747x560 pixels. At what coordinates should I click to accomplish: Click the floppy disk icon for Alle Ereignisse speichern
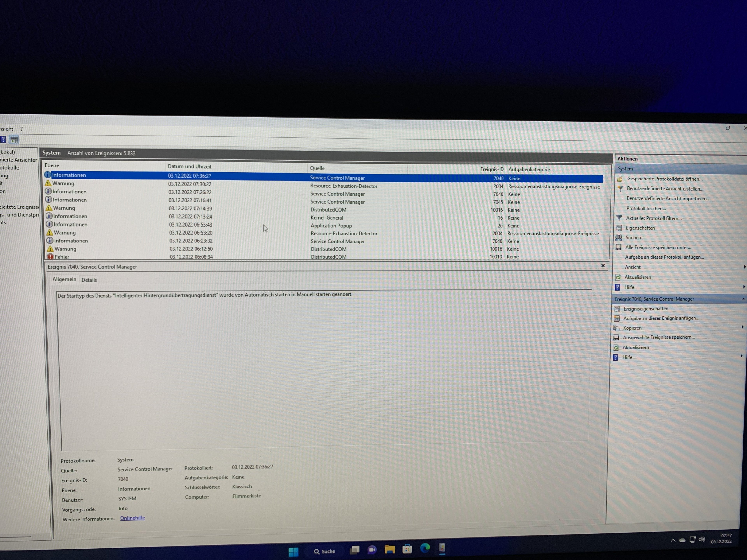click(618, 247)
